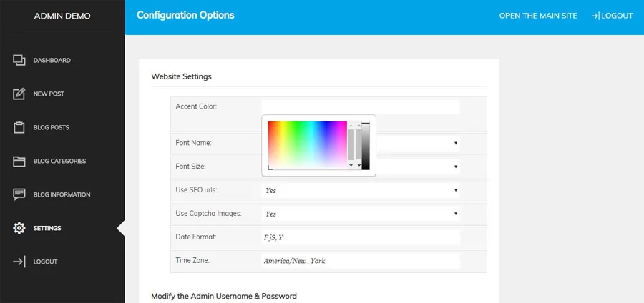
Task: Click the arrow icon beside the header LOGOUT
Action: tap(595, 16)
